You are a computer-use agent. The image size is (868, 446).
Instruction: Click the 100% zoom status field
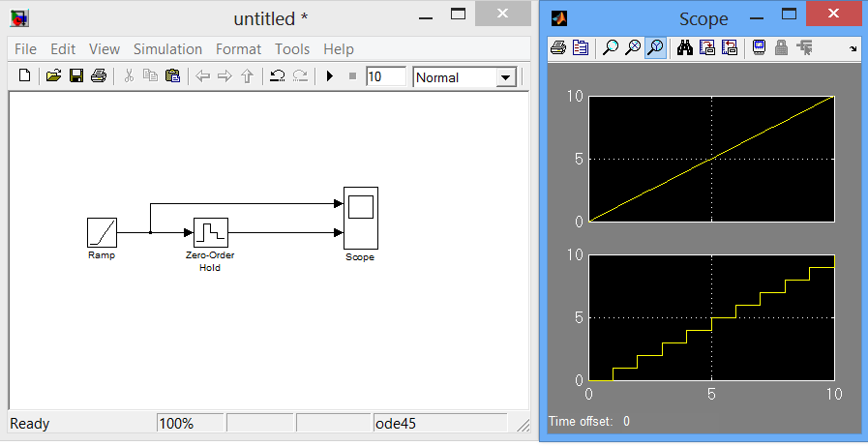pyautogui.click(x=190, y=424)
